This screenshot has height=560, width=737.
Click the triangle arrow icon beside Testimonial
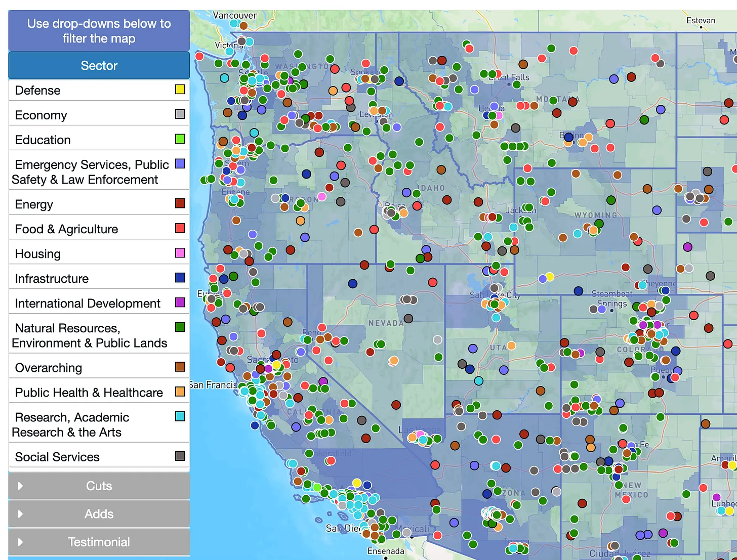click(x=21, y=542)
